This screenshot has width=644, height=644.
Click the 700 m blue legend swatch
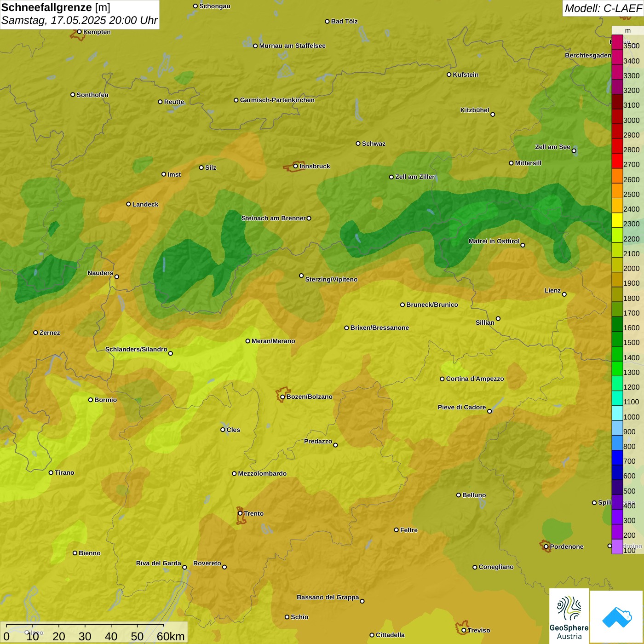(x=617, y=458)
